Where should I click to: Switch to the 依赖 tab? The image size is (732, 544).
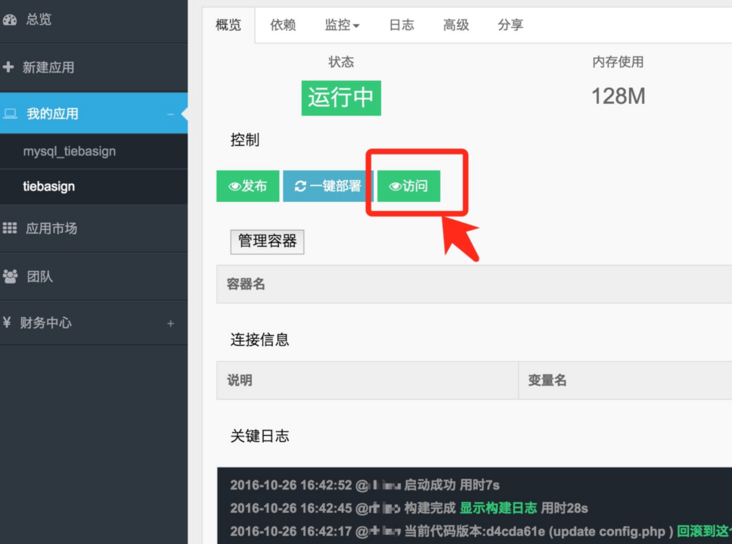click(x=283, y=25)
